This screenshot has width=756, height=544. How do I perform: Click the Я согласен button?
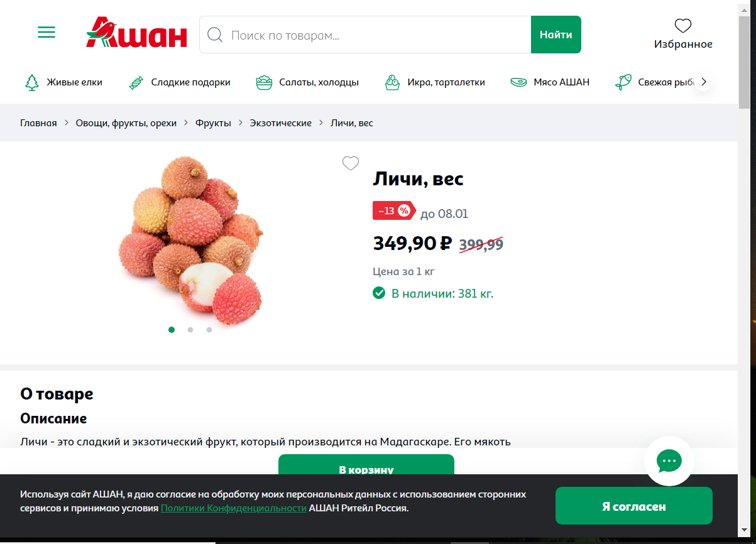point(634,506)
